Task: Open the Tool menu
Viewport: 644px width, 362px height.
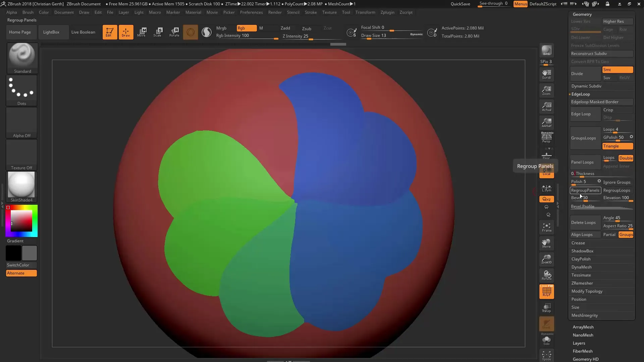Action: (346, 12)
